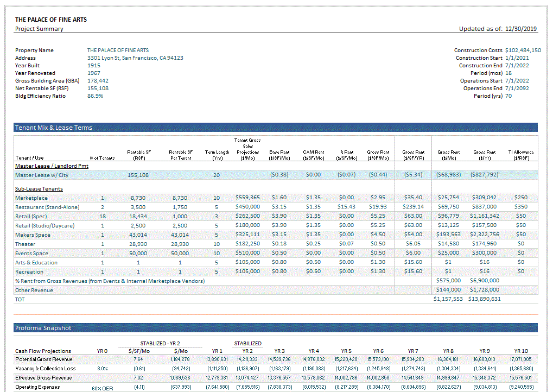
Task: Select Master Lease gross rent ($827,792)
Action: 484,175
